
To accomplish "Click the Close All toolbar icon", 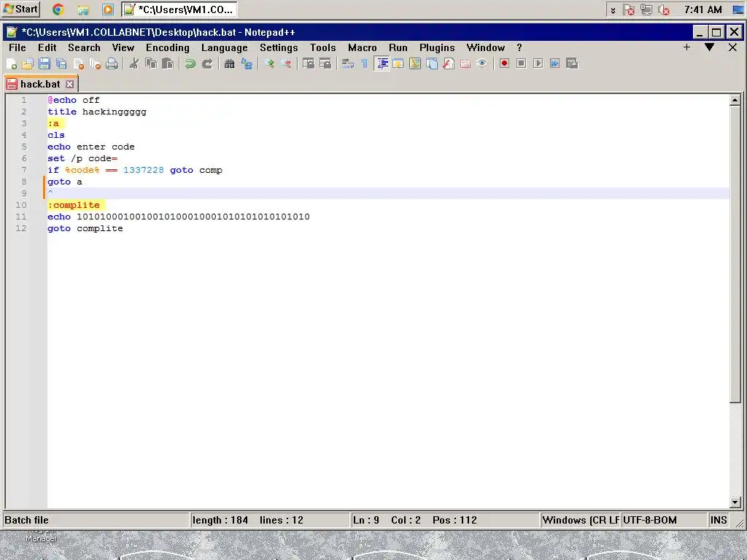I will tap(96, 64).
